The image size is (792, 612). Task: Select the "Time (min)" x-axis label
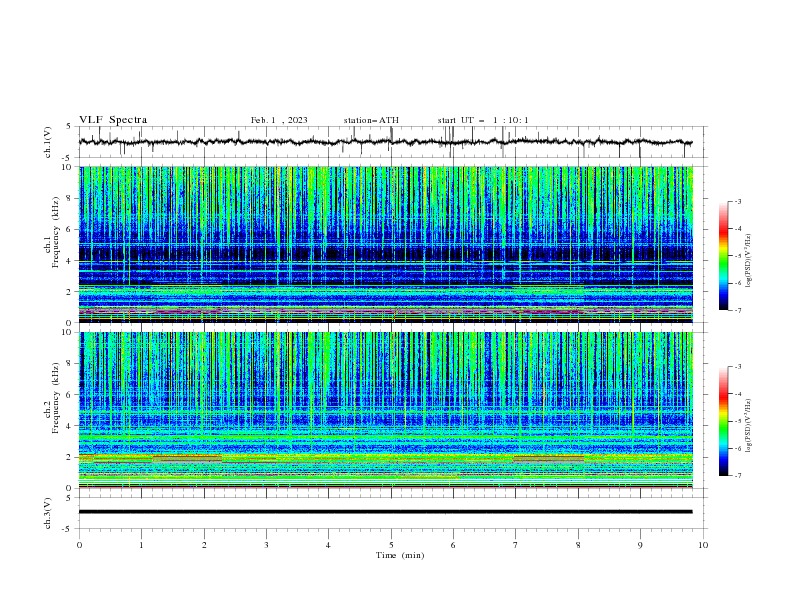coord(400,555)
